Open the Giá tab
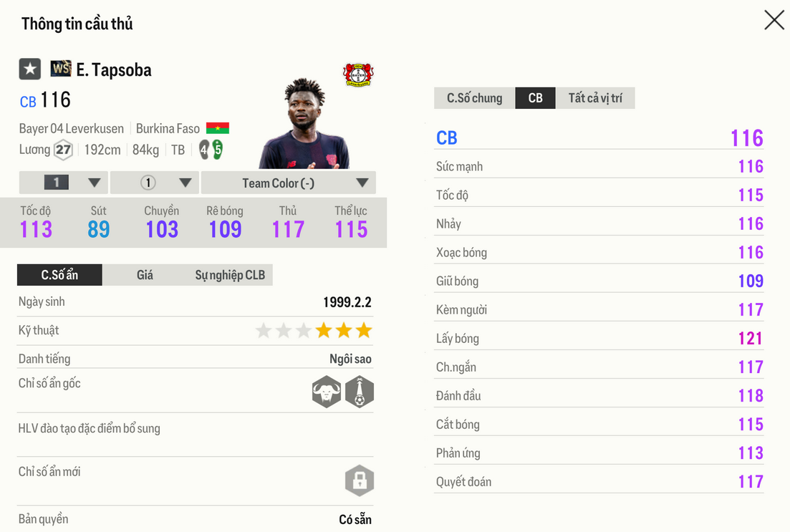Image resolution: width=790 pixels, height=532 pixels. (x=145, y=275)
